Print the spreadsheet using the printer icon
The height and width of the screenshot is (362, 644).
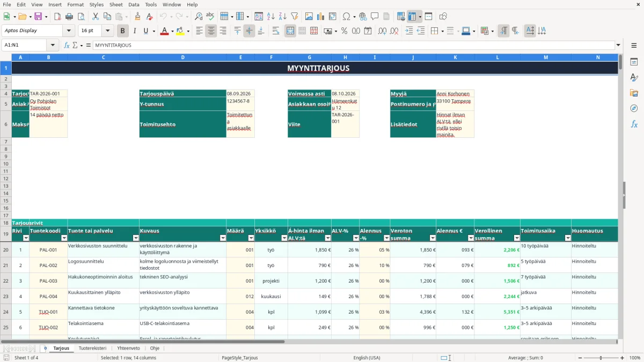point(69,17)
